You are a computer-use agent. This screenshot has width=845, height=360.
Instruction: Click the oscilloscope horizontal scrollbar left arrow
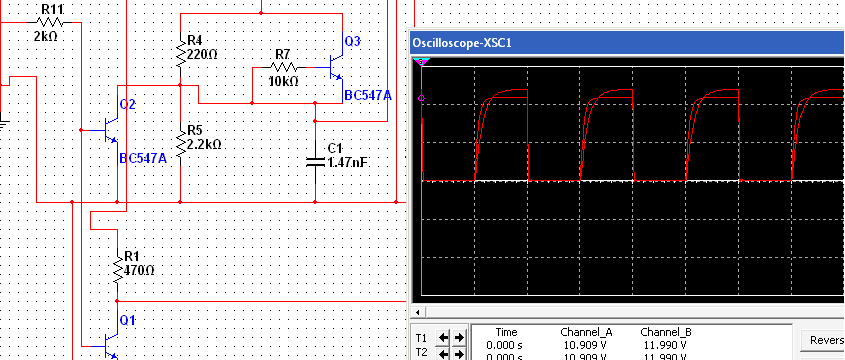[417, 312]
